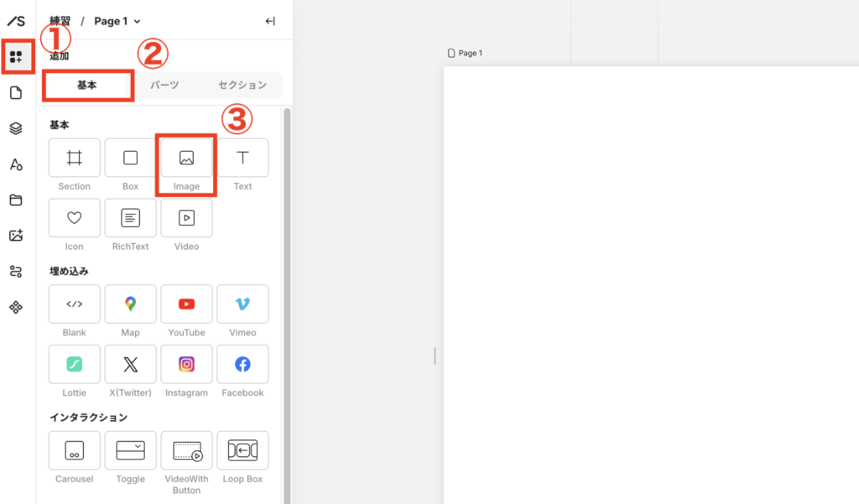Add an Image element

coord(186,158)
